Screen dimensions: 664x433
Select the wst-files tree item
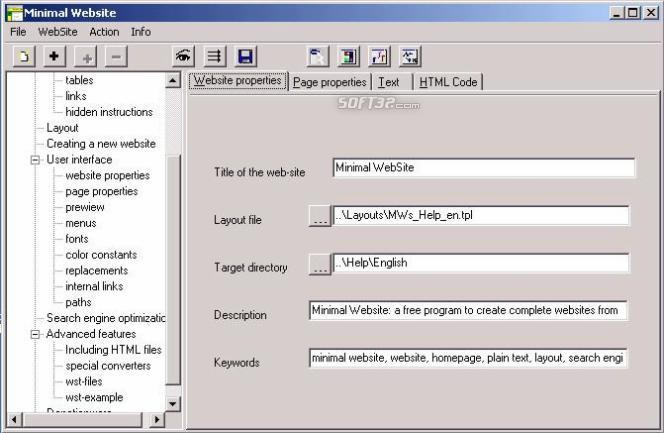pos(84,382)
